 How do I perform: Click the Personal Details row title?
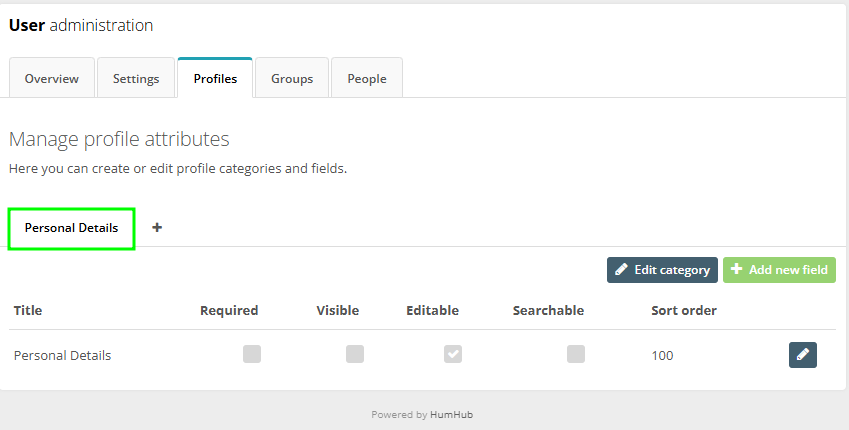tap(62, 355)
